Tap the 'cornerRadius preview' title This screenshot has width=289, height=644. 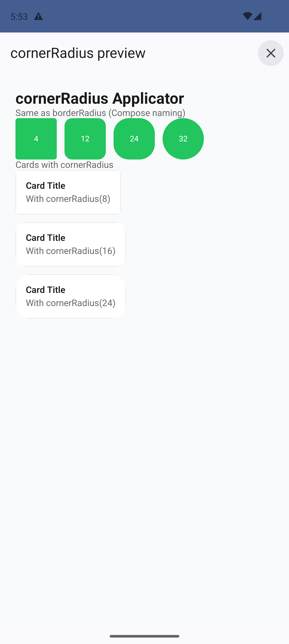78,53
